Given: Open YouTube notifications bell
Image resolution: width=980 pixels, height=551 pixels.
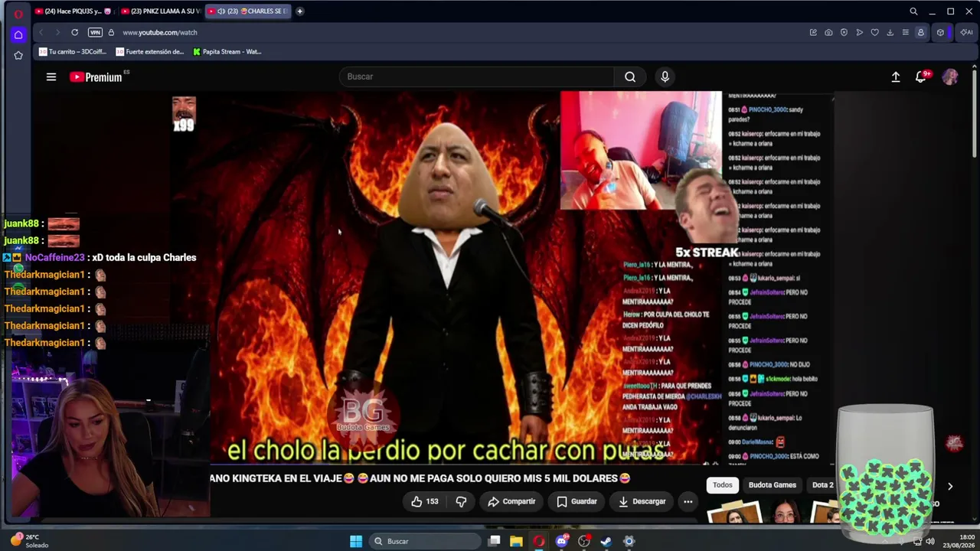Looking at the screenshot, I should (x=921, y=77).
